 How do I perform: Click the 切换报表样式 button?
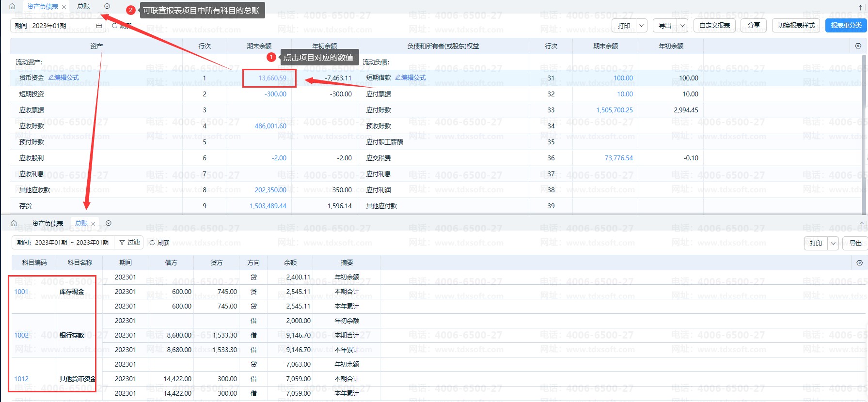click(x=796, y=26)
